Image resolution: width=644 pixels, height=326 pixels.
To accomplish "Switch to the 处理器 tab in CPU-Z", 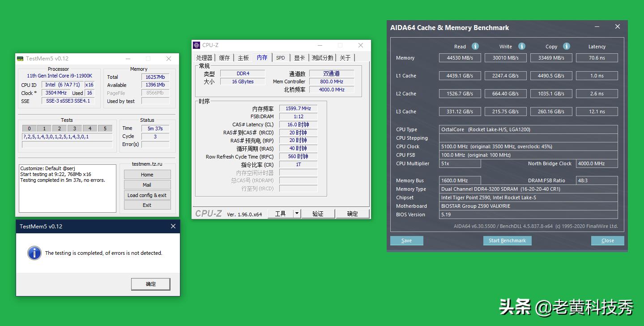I will (x=204, y=58).
